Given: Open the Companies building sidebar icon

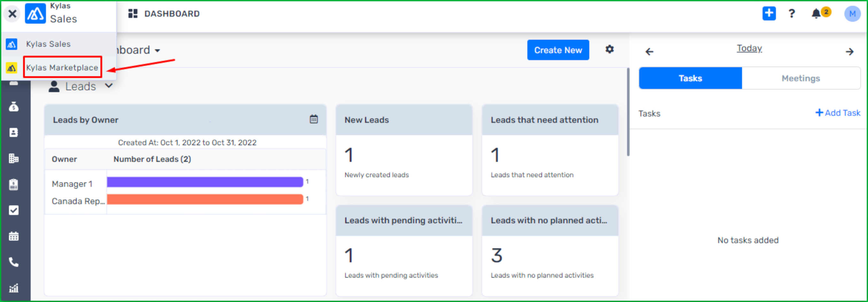Looking at the screenshot, I should pyautogui.click(x=13, y=158).
